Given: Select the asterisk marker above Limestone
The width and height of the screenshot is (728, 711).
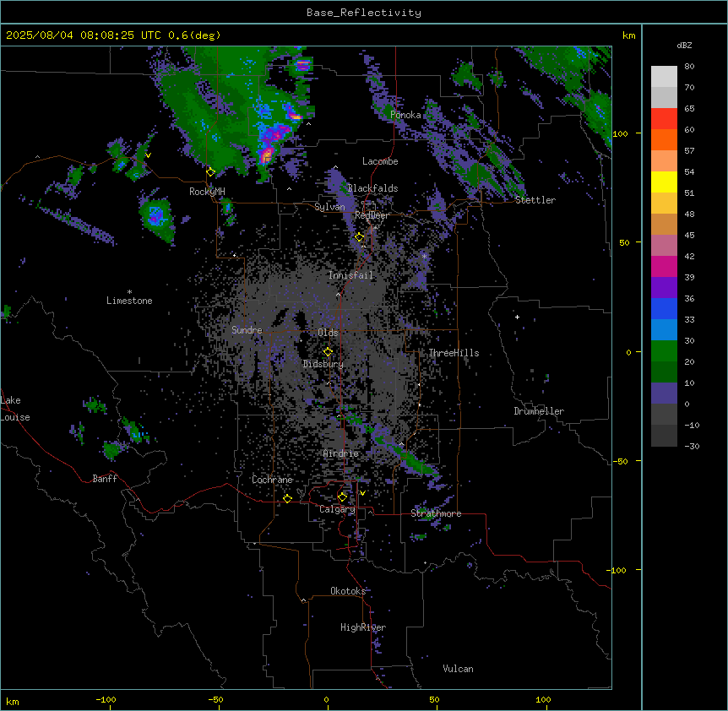Looking at the screenshot, I should coord(129,292).
